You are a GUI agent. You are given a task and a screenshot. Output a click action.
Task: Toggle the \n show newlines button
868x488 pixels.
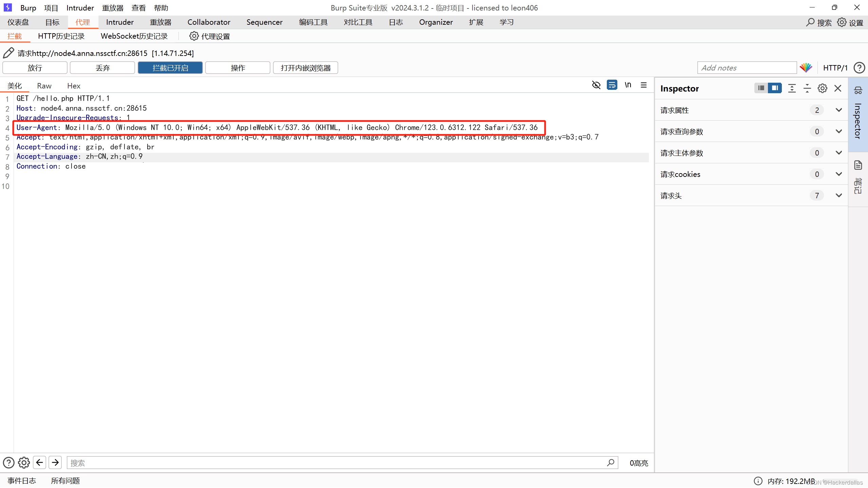(x=628, y=85)
